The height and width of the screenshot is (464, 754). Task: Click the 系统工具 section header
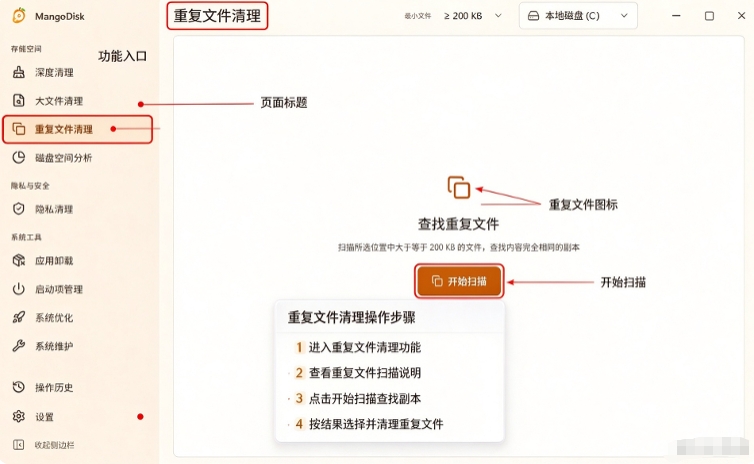(x=26, y=237)
